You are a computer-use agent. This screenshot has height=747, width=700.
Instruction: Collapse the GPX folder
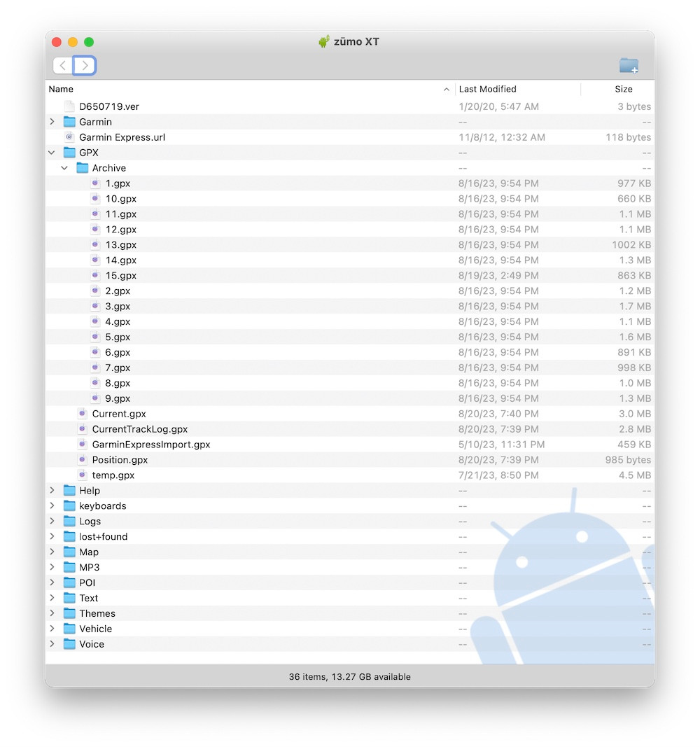pyautogui.click(x=52, y=153)
